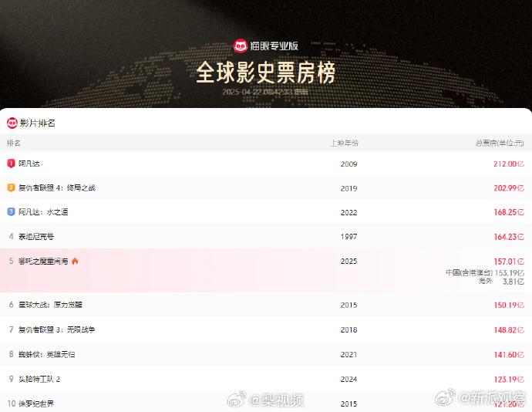This screenshot has height=412, width=532.
Task: Open 复仇者联盟4：终局之战 entry
Action: (57, 187)
